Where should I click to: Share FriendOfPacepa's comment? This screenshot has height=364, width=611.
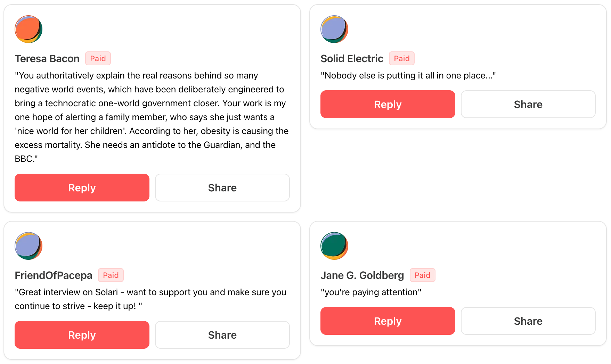point(222,335)
